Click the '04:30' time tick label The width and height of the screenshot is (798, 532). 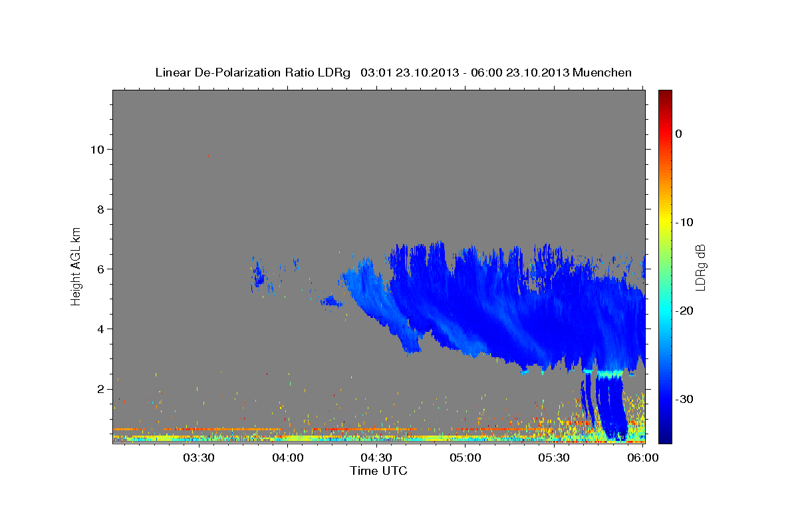pyautogui.click(x=376, y=458)
